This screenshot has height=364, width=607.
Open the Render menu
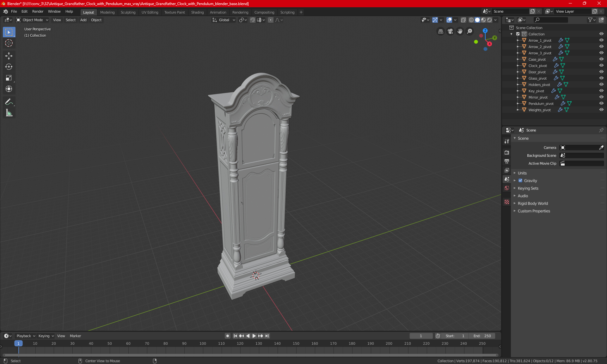click(x=38, y=11)
